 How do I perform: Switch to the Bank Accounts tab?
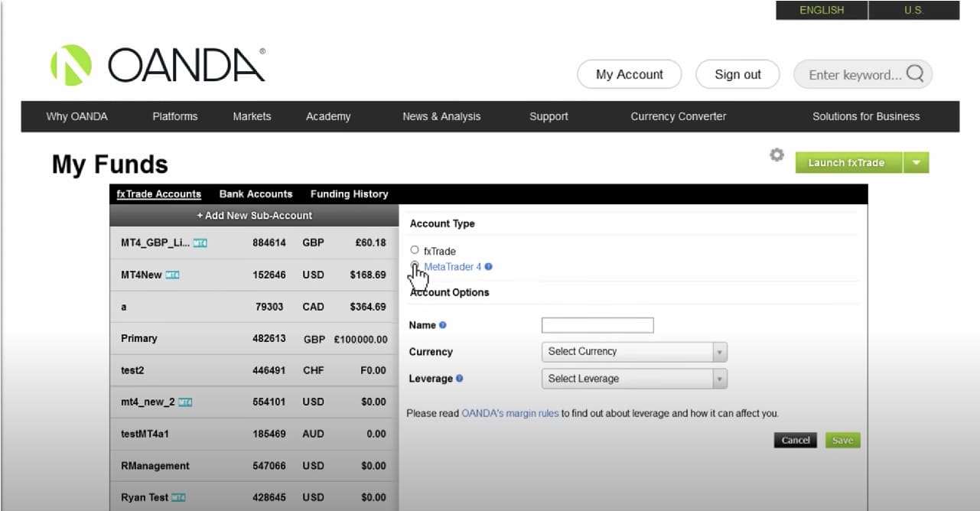(x=256, y=194)
